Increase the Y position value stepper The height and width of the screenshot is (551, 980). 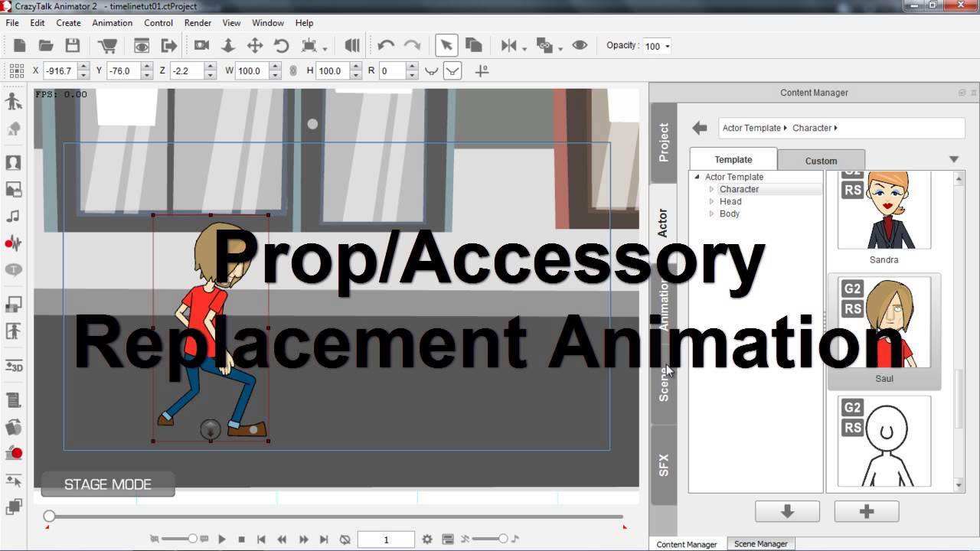pos(147,67)
